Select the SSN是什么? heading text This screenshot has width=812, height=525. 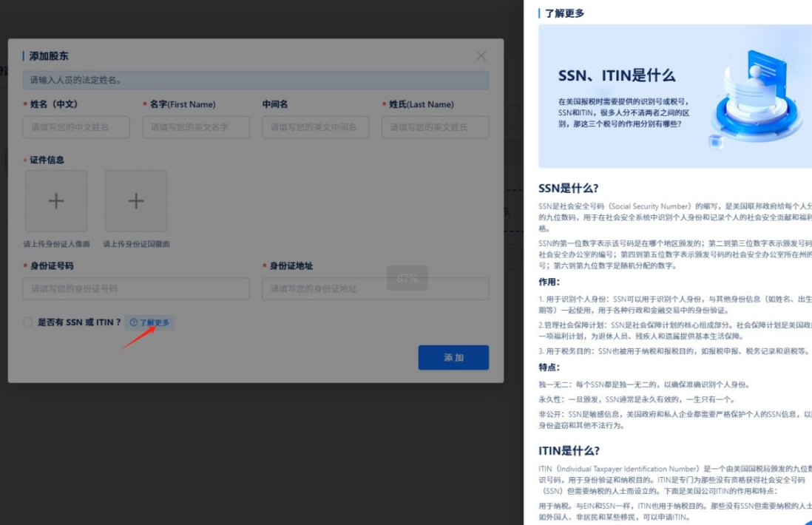pos(569,188)
